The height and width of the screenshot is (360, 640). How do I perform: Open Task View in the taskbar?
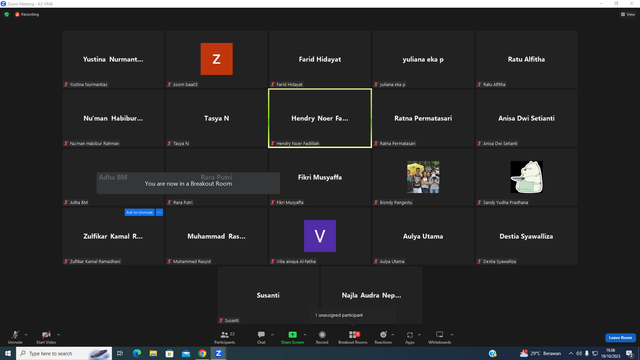[x=120, y=353]
